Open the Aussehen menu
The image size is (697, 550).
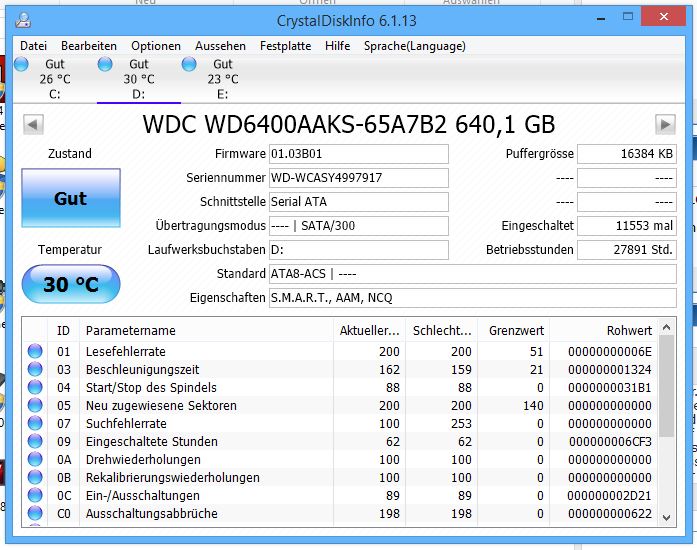(x=220, y=46)
